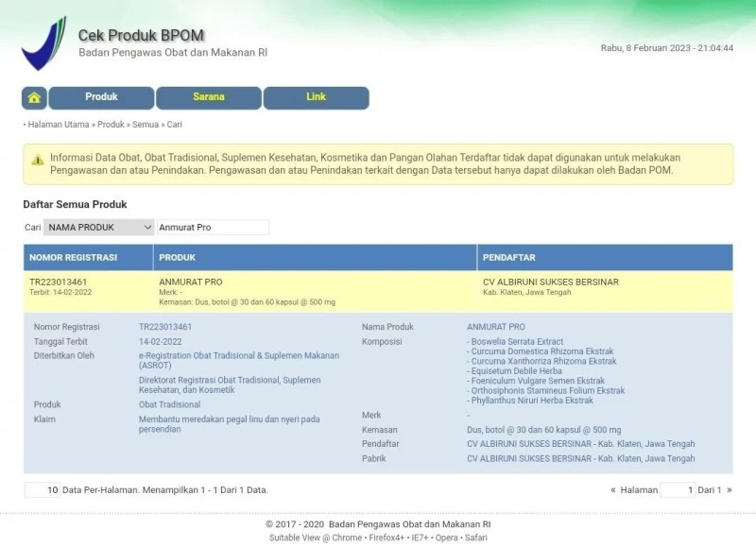The width and height of the screenshot is (756, 547).
Task: Open the Produk menu
Action: point(101,98)
